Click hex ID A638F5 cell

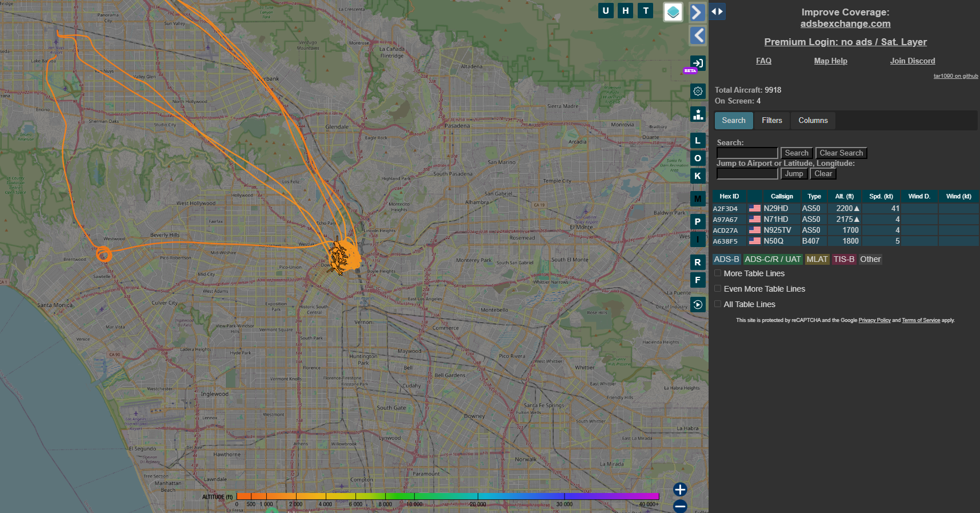(x=725, y=241)
